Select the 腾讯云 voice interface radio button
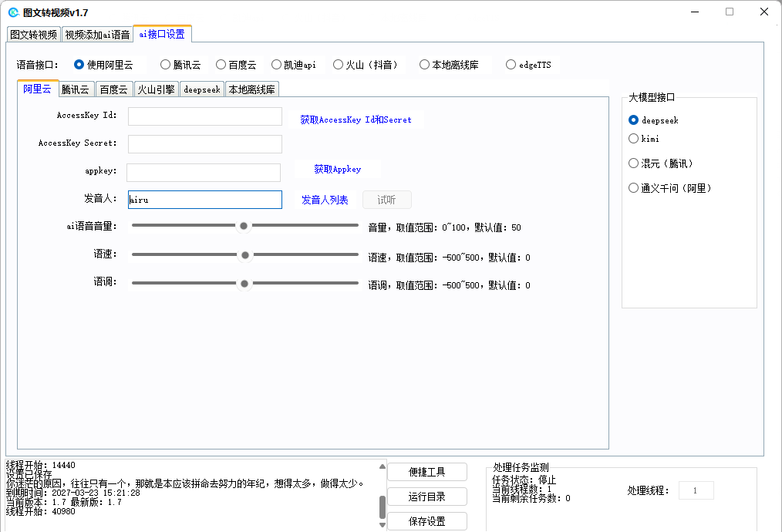The height and width of the screenshot is (532, 782). [x=166, y=65]
